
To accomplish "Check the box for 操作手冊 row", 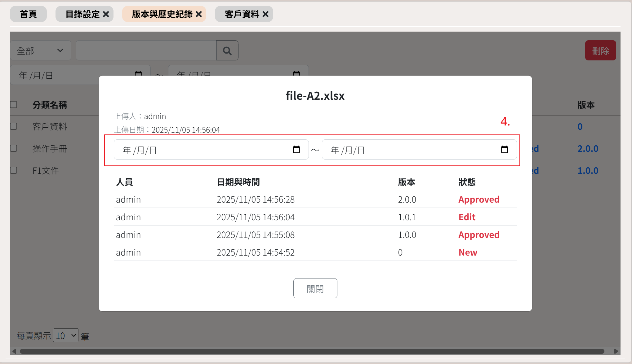I will click(x=14, y=148).
